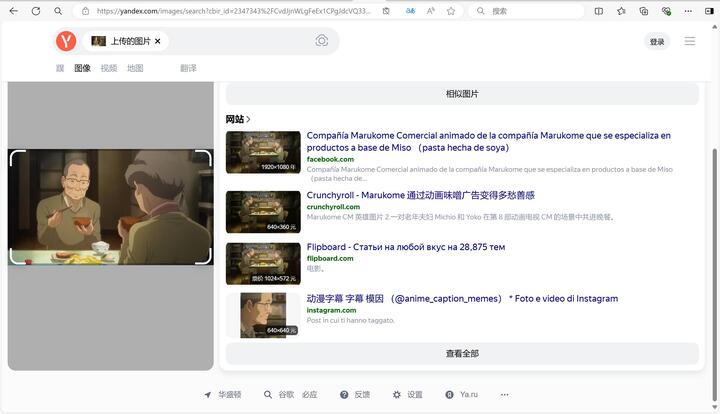720x414 pixels.
Task: Expand the 网站 section chevron
Action: [x=248, y=119]
